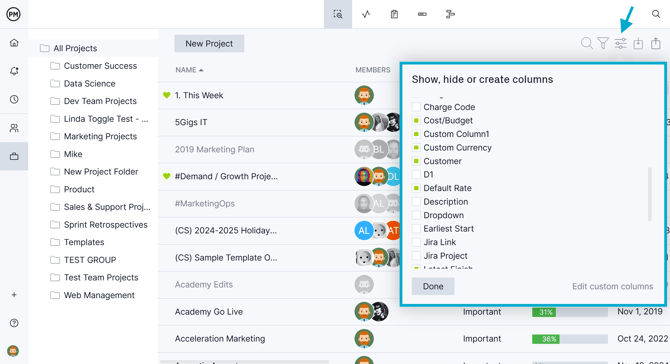Viewport: 670px width, 364px height.
Task: Open the Academy Go Live project
Action: 209,312
